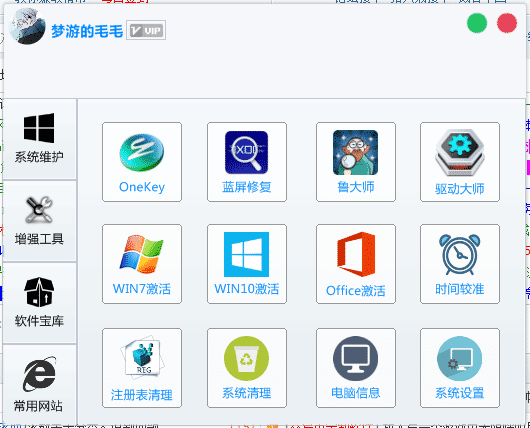530x428 pixels.
Task: Click the red circle close button
Action: coord(507,23)
